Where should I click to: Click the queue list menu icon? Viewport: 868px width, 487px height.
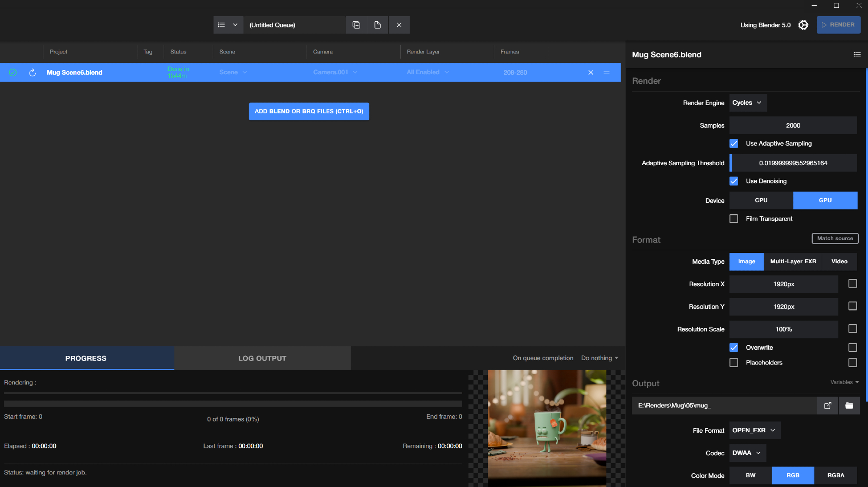221,25
